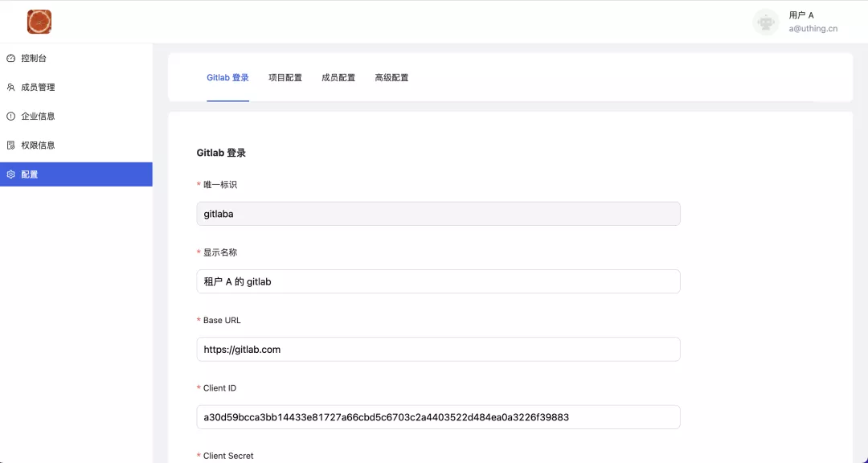Click the 唯一标识 field containing gitlaba
Screen dimensions: 868x463
439,214
